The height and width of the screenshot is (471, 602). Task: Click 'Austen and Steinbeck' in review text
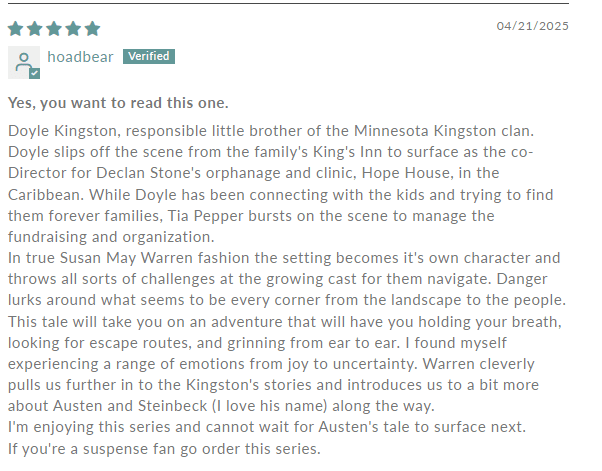tap(130, 406)
